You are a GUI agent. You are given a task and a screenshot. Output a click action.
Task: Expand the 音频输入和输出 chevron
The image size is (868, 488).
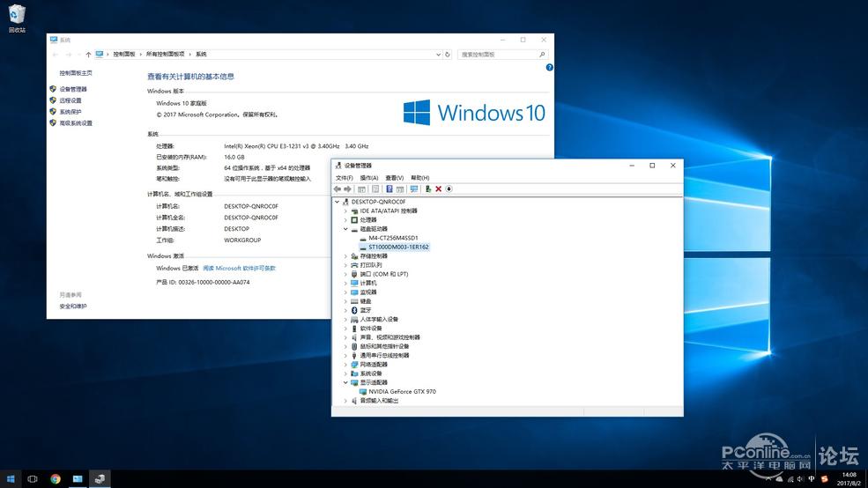coord(345,401)
